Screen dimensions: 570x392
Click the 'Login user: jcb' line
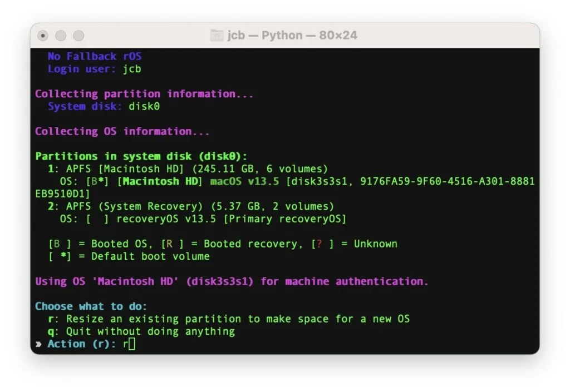(94, 69)
